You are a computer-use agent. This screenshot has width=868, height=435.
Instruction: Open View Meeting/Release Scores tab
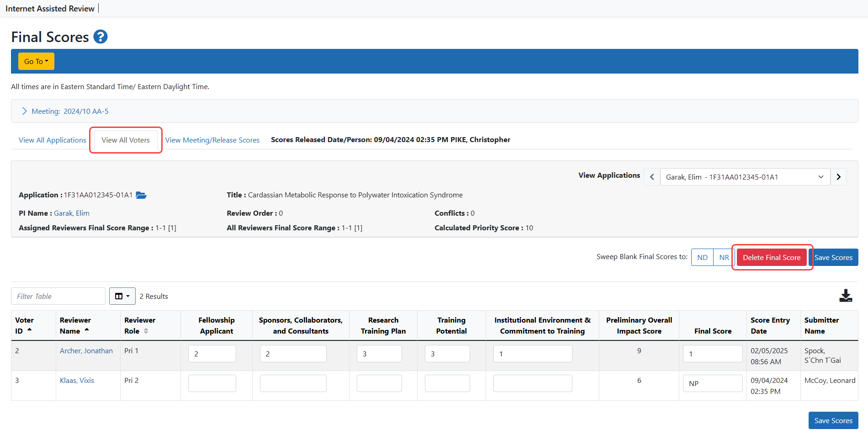[212, 140]
